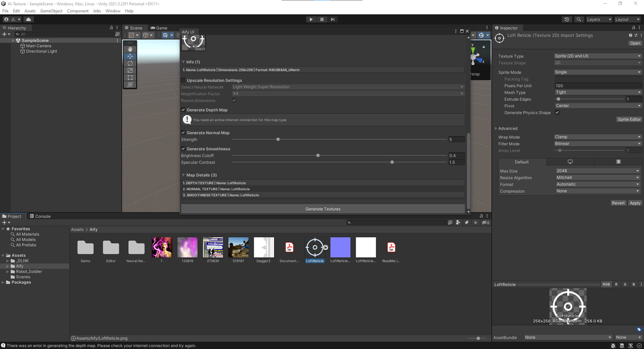
Task: Open Pivot dropdown
Action: click(x=598, y=106)
